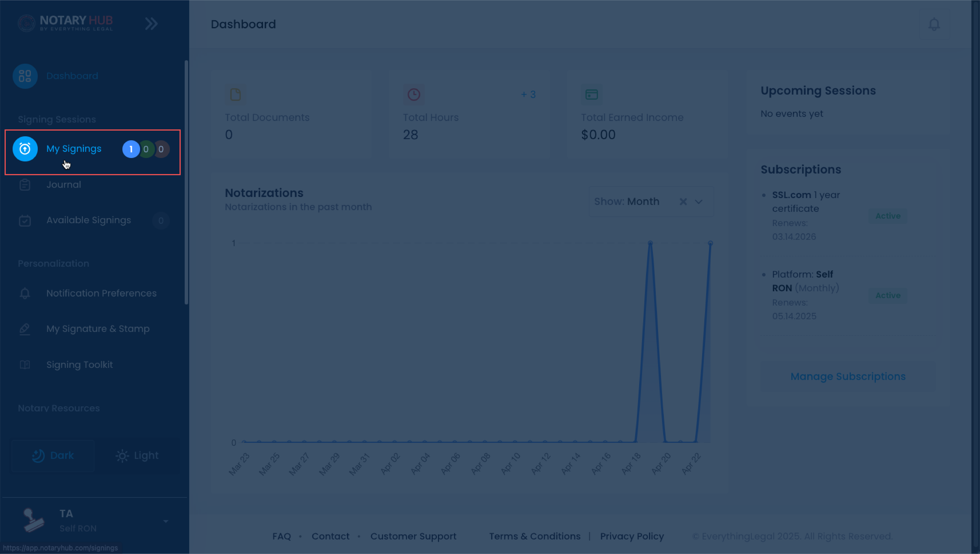The image size is (980, 554).
Task: Click the blue badge showing 1
Action: pos(131,149)
